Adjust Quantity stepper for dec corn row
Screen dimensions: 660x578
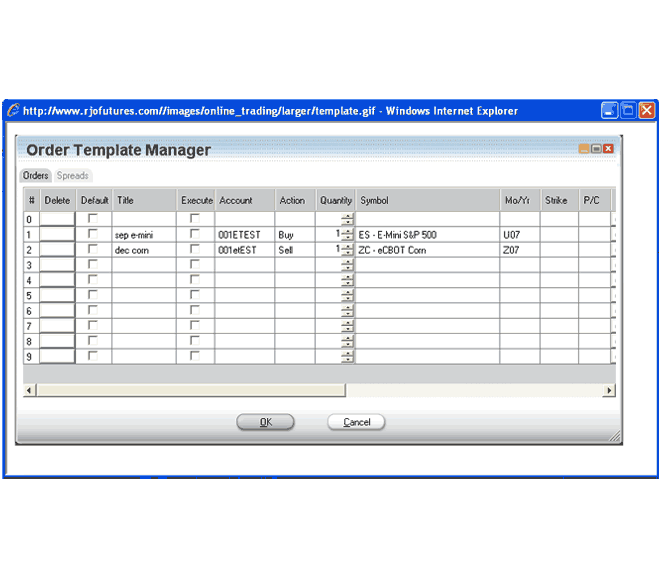coord(348,250)
